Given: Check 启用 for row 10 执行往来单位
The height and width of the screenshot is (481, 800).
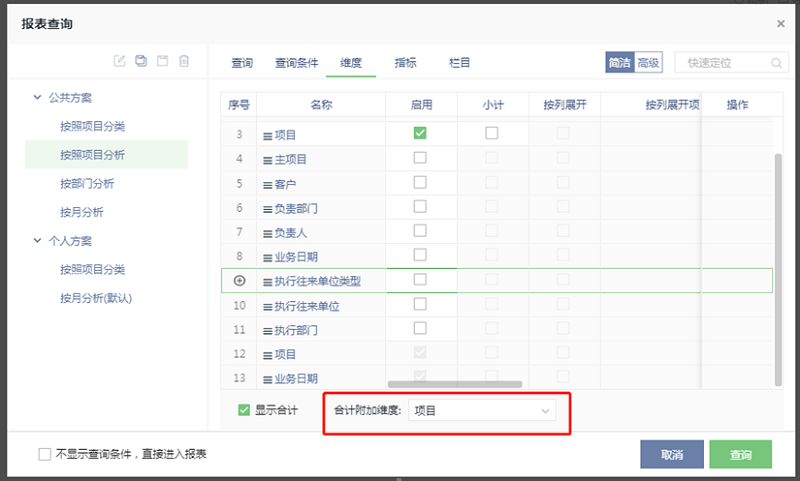Looking at the screenshot, I should [420, 304].
